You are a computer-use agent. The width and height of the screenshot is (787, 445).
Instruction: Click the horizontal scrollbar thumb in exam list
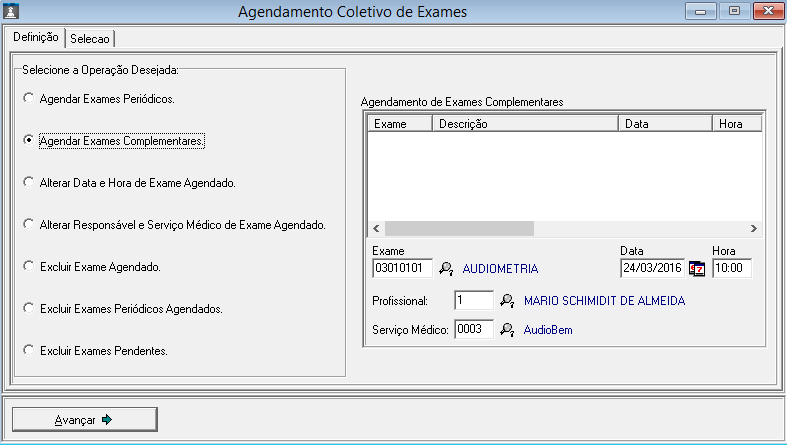[459, 228]
